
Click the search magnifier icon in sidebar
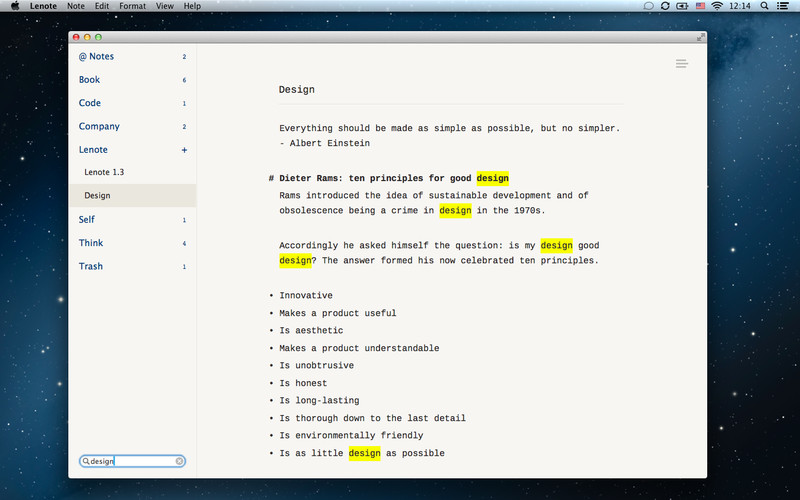(x=86, y=461)
